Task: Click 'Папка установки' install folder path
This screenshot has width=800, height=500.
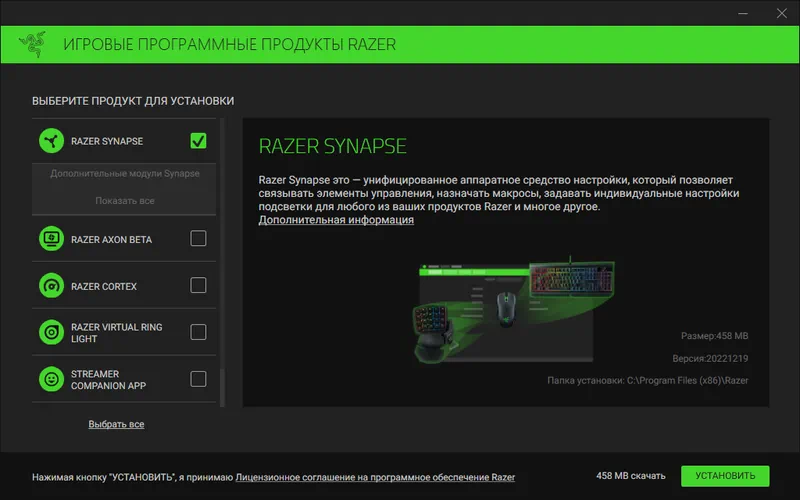Action: tap(648, 381)
